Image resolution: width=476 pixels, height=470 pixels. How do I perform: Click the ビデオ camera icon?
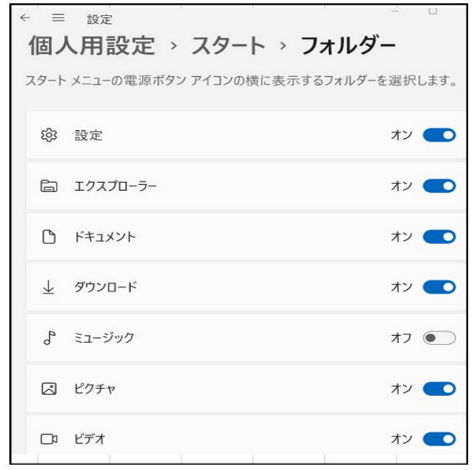pyautogui.click(x=48, y=440)
